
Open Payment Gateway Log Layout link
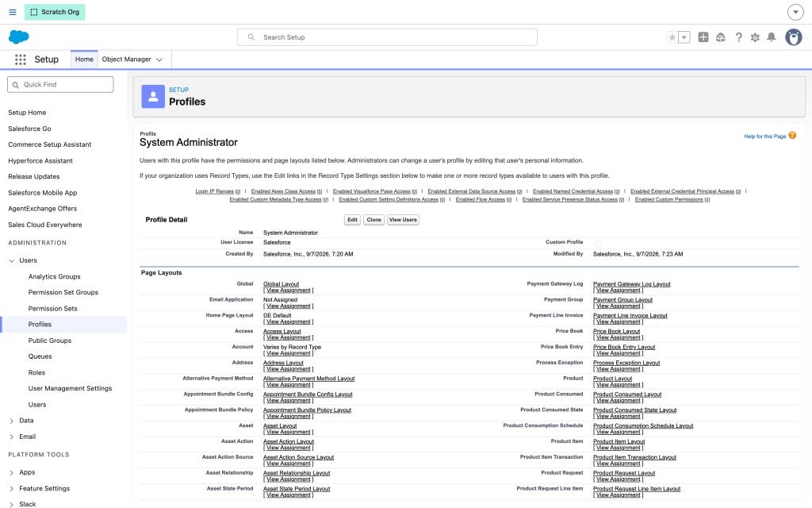[632, 284]
